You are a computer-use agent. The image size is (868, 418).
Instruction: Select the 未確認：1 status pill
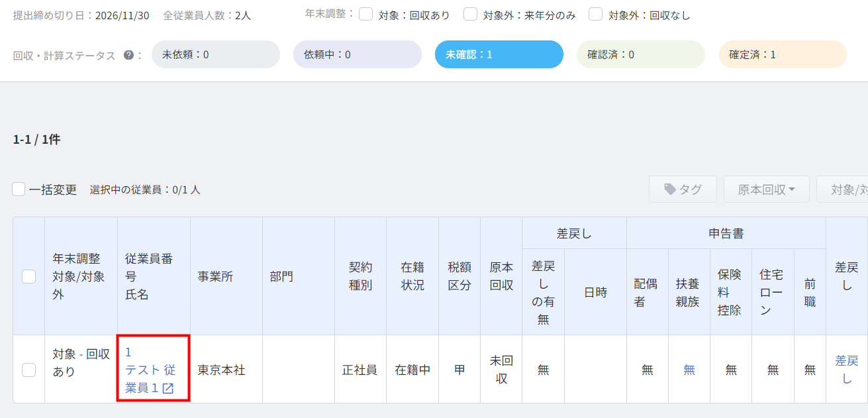[x=499, y=54]
